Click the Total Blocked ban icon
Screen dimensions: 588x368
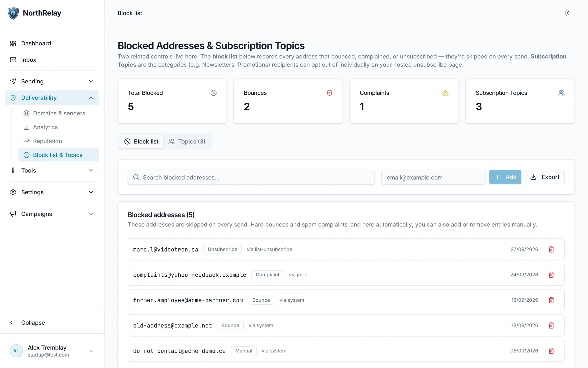tap(213, 93)
